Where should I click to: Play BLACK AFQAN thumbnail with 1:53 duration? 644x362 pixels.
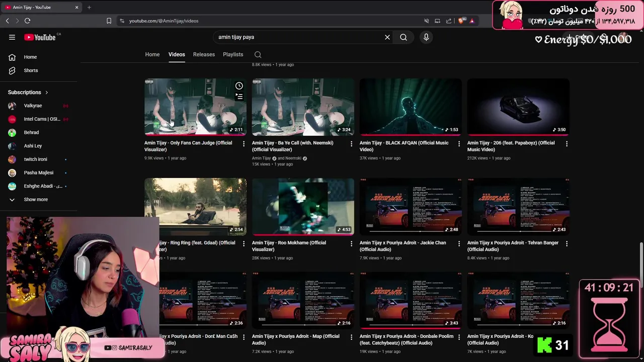[411, 107]
